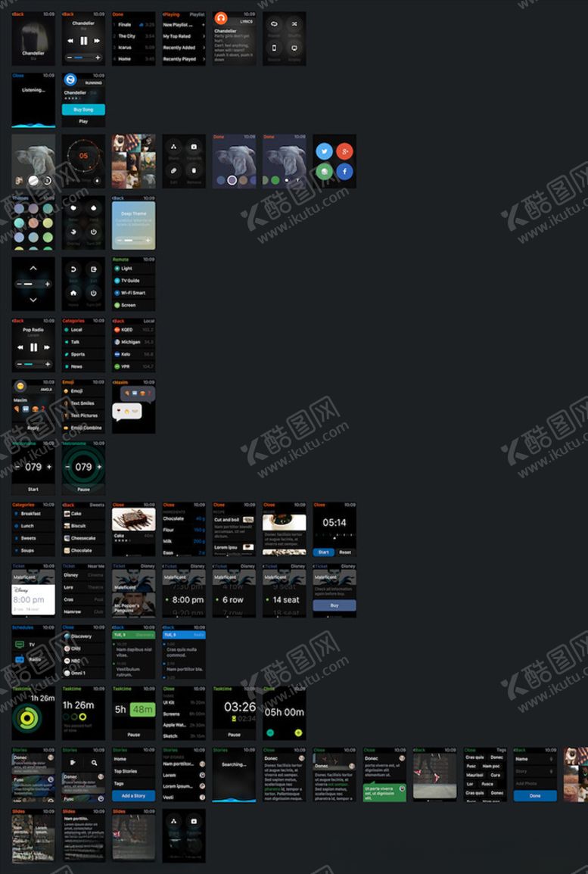Tap the Repeat icon

(x=274, y=25)
